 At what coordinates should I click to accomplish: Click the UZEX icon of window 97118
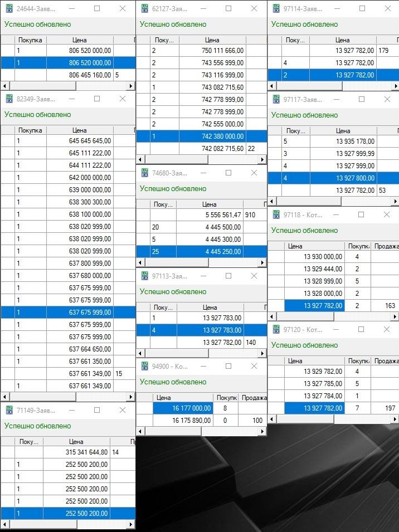(276, 215)
